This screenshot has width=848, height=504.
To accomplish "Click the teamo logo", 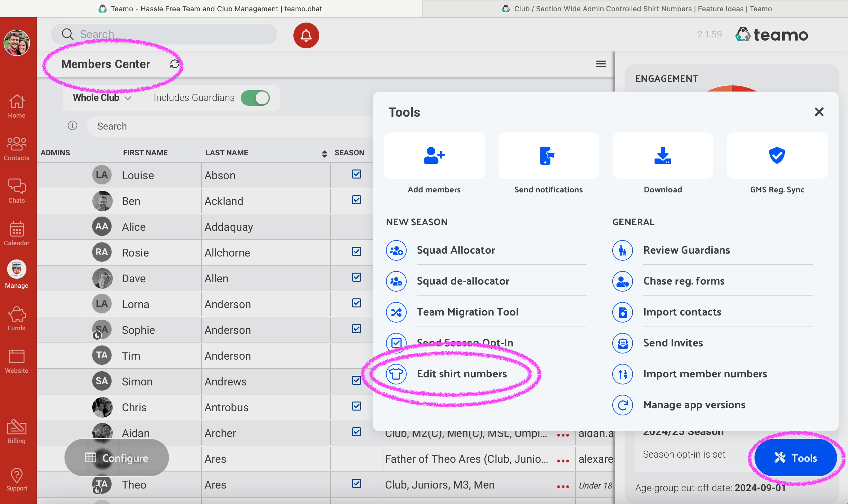I will [772, 34].
